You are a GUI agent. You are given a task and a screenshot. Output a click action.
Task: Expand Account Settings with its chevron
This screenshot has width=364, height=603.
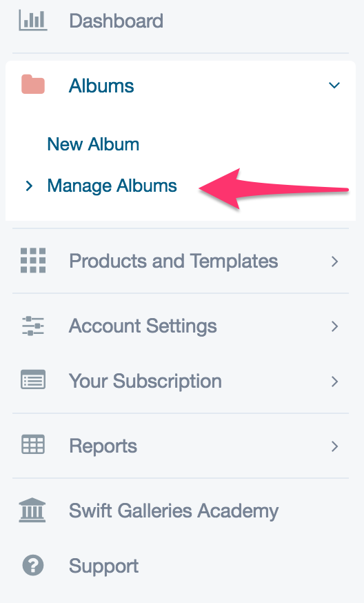pyautogui.click(x=335, y=326)
